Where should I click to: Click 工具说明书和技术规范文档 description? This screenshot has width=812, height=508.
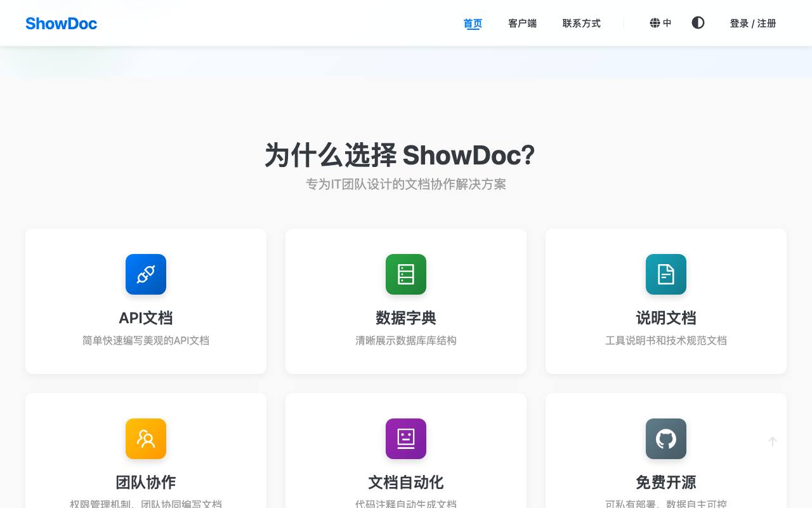pos(666,340)
